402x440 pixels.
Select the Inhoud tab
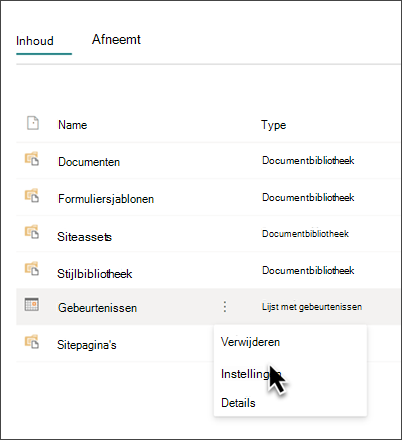click(35, 41)
